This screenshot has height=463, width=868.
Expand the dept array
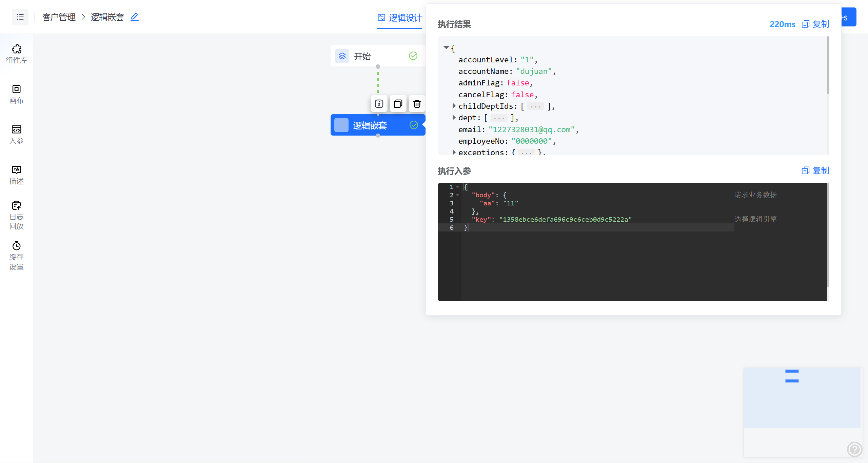(x=454, y=118)
